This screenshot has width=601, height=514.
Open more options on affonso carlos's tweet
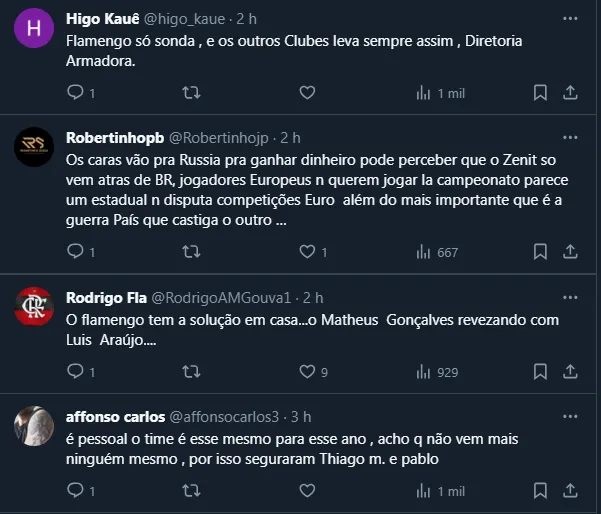pyautogui.click(x=569, y=416)
